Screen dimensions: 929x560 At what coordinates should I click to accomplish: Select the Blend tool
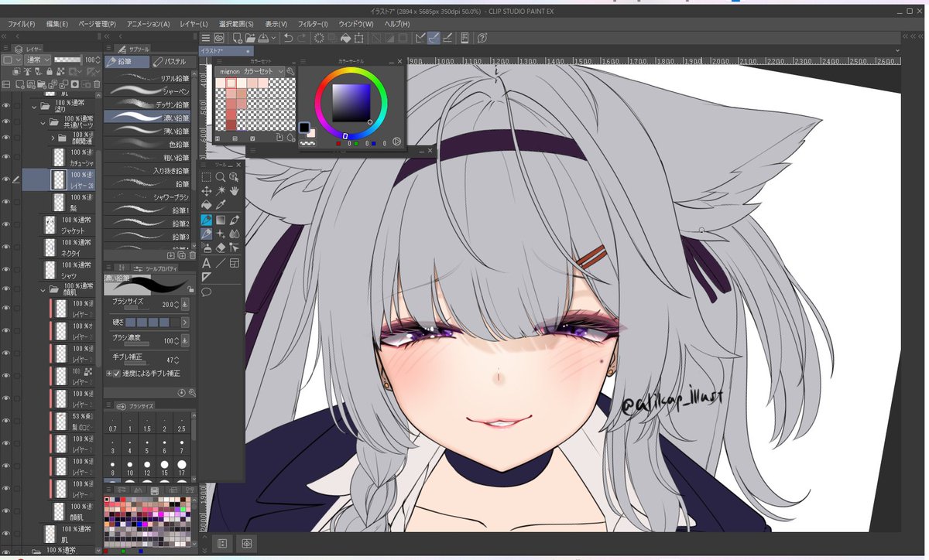point(235,234)
